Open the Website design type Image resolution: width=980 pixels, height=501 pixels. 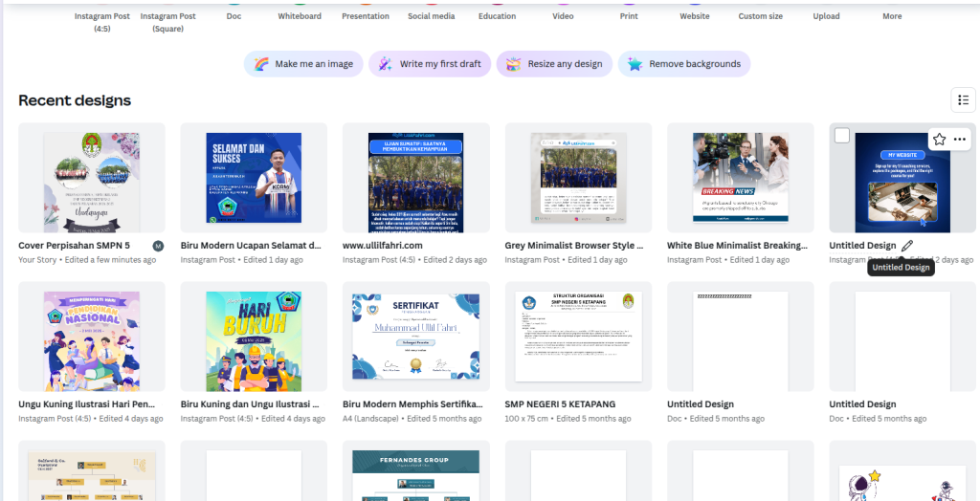(x=695, y=16)
